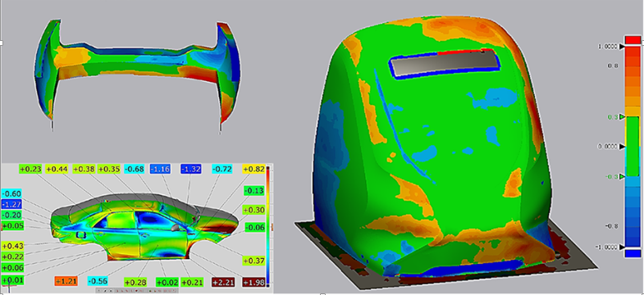Screen dimensions: 644x295
Task: Select the -1.27 blue deviation label
Action: (12, 204)
